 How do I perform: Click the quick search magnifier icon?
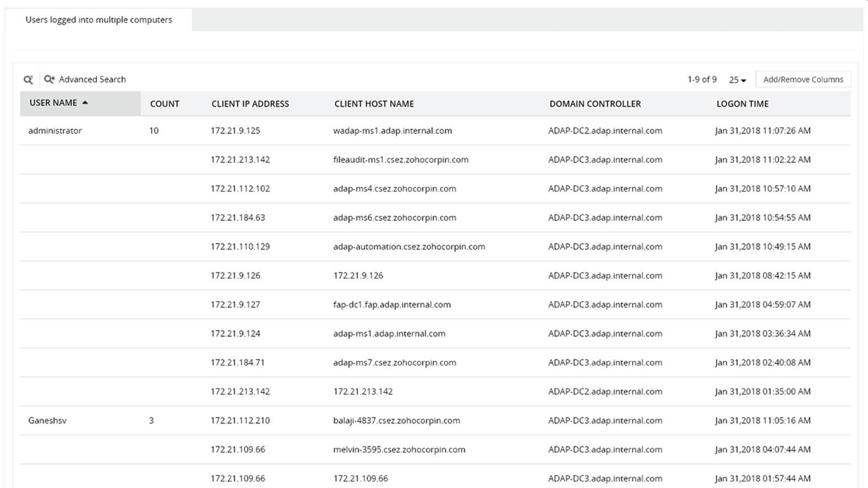point(28,80)
